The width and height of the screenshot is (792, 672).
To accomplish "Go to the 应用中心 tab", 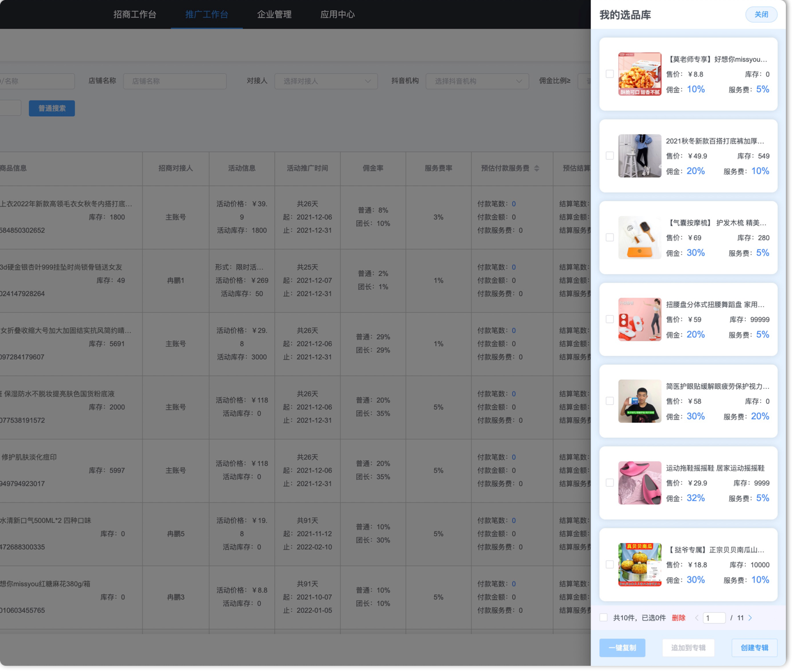I will click(337, 15).
